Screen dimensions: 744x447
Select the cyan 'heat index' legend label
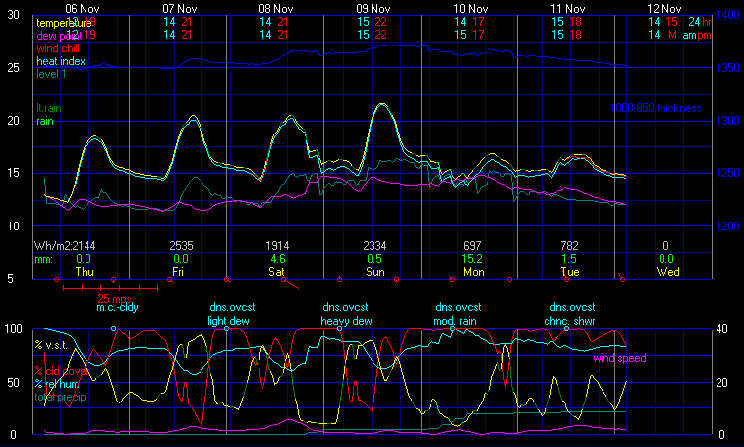click(x=61, y=61)
